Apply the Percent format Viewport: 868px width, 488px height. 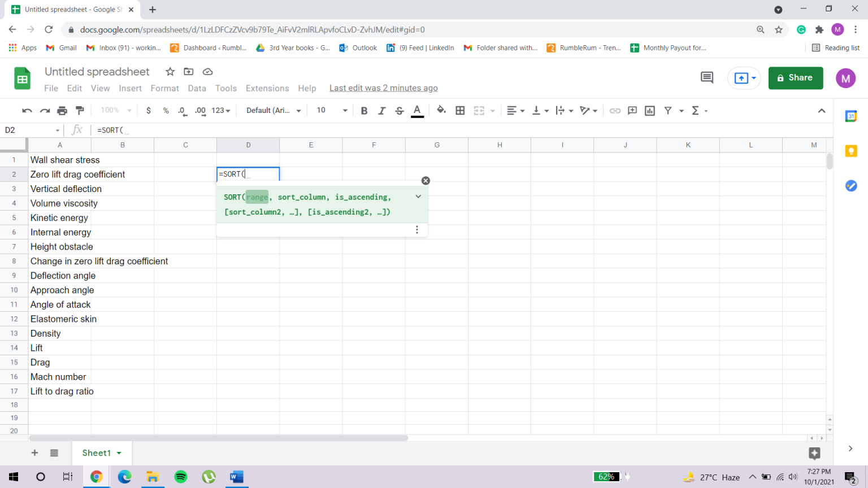165,110
